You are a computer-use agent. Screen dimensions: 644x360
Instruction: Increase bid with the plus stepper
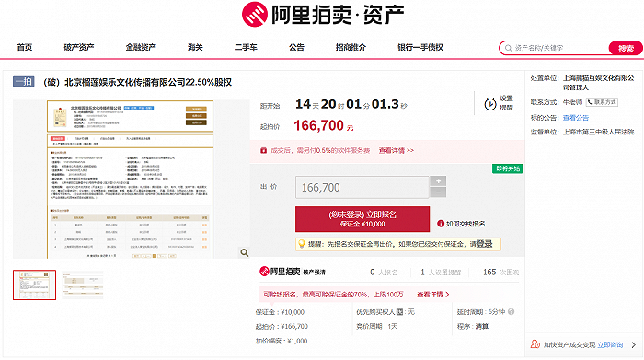[x=438, y=181]
